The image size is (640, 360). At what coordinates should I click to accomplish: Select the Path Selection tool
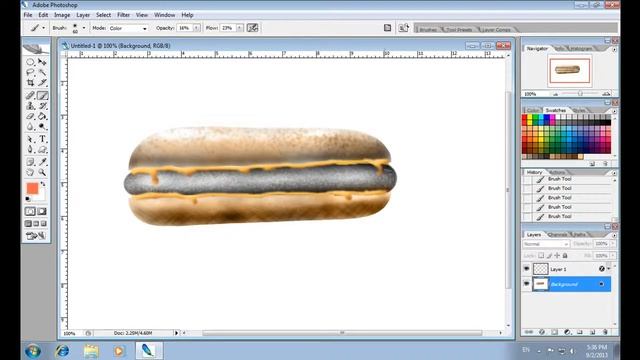pyautogui.click(x=30, y=140)
